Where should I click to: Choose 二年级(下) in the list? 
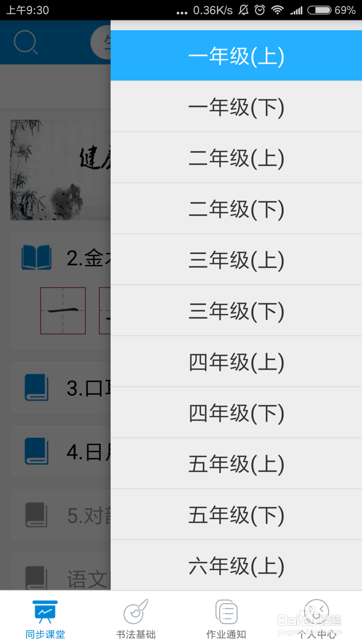(x=236, y=209)
